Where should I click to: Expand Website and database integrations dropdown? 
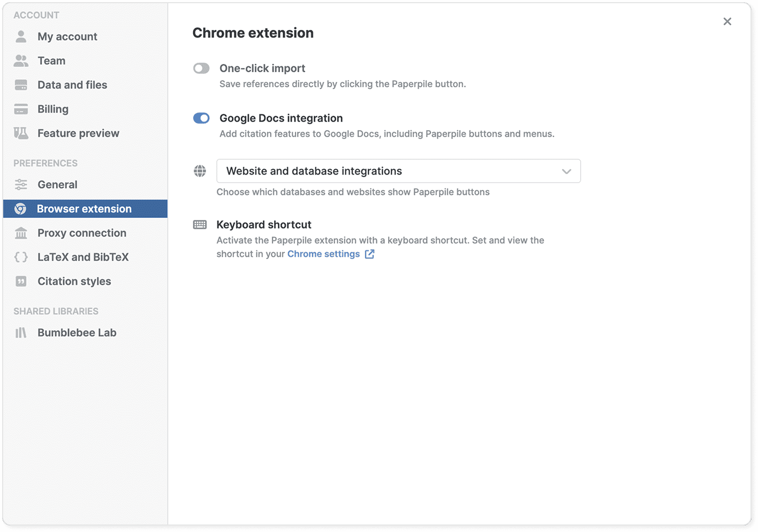[398, 171]
